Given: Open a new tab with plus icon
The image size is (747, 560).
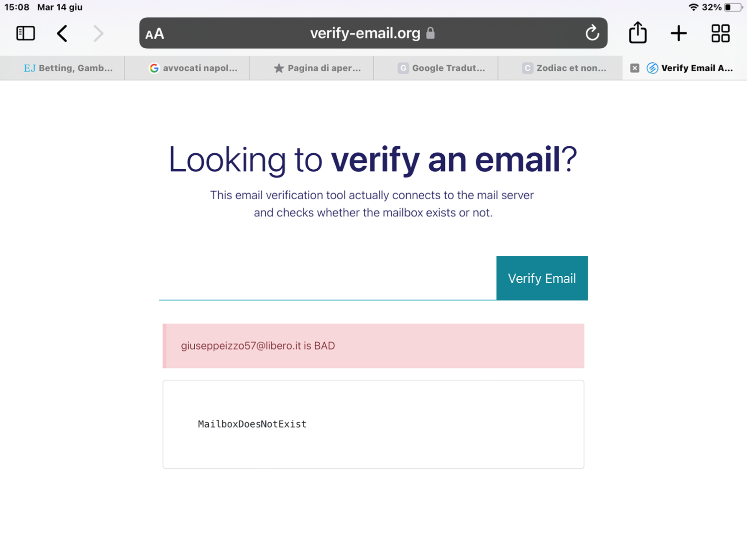Looking at the screenshot, I should [678, 33].
